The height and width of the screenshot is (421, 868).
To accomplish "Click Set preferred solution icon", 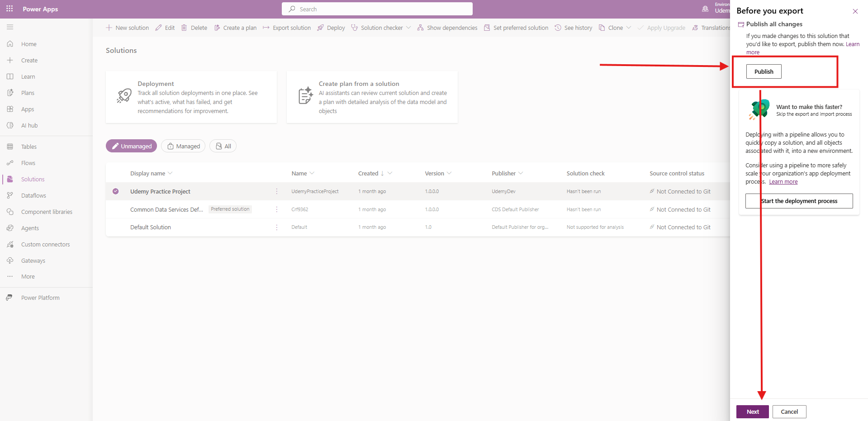I will click(x=487, y=28).
